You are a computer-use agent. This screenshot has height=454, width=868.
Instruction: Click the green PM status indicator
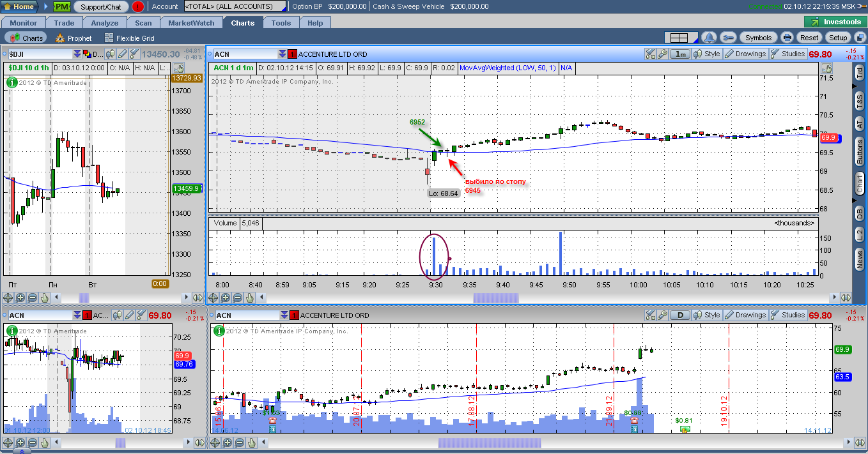pyautogui.click(x=62, y=6)
